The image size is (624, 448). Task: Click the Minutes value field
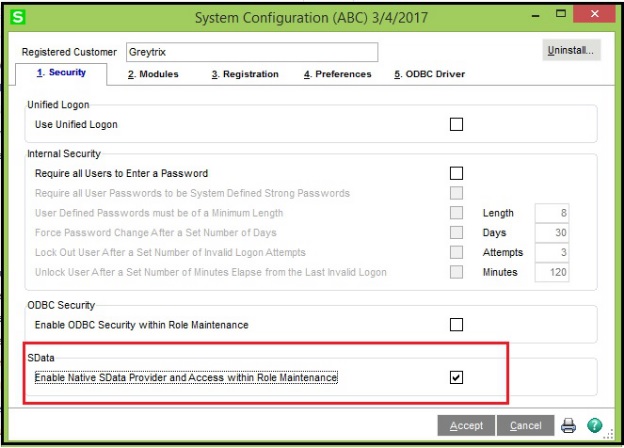coord(552,272)
